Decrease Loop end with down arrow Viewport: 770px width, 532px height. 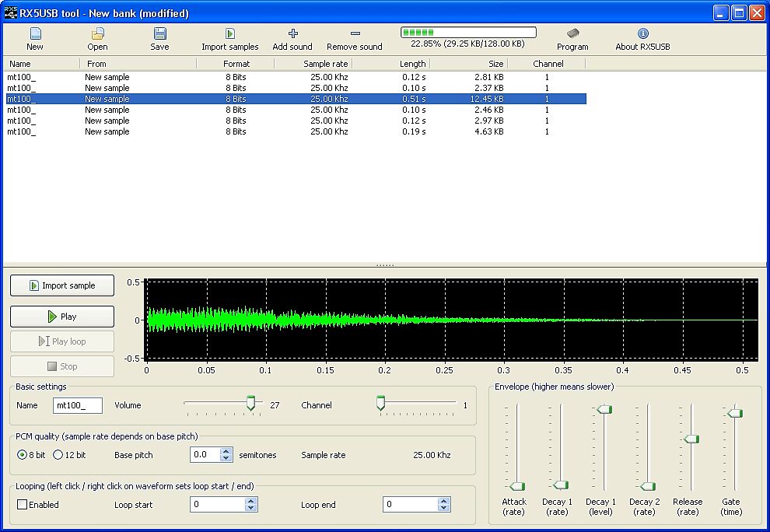[x=444, y=508]
